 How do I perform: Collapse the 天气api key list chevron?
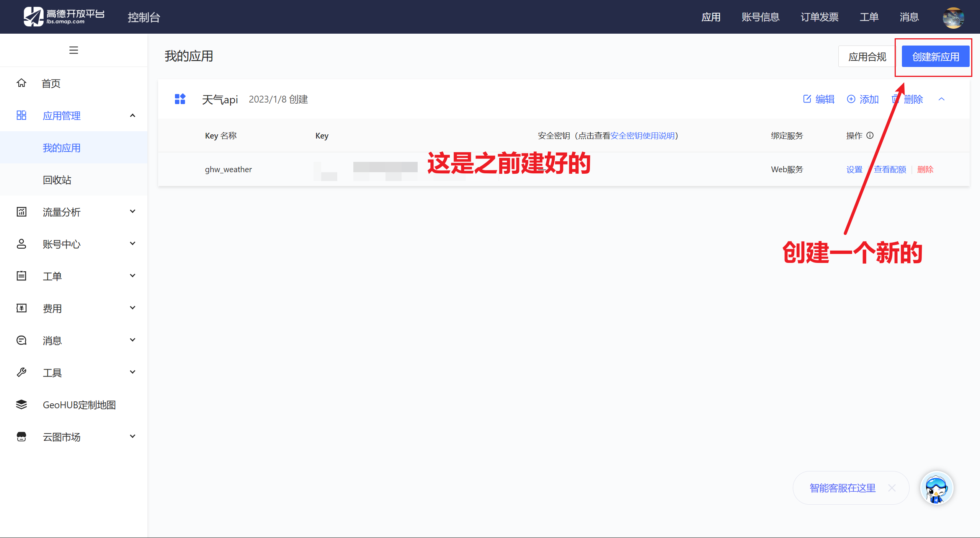coord(942,99)
